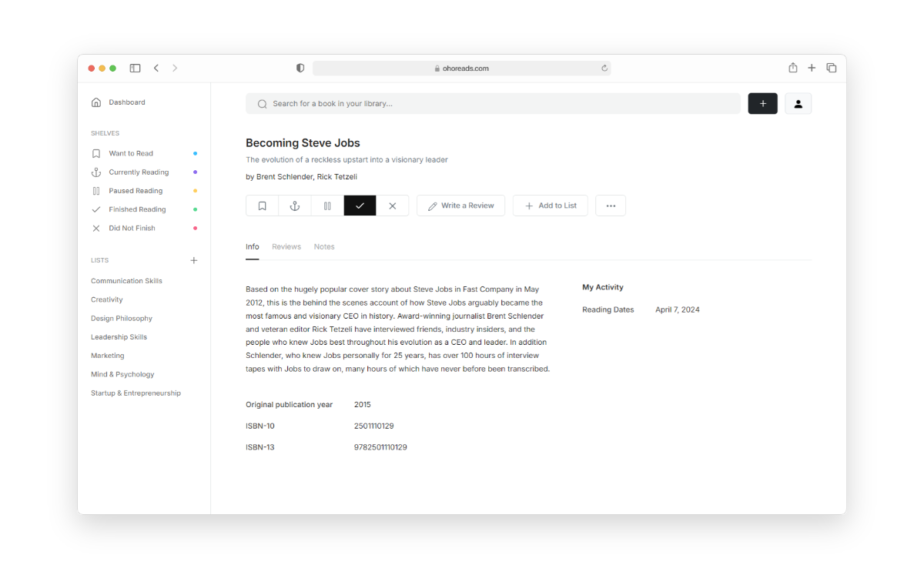Image resolution: width=924 pixels, height=585 pixels.
Task: Click the privacy shield icon
Action: pos(300,69)
